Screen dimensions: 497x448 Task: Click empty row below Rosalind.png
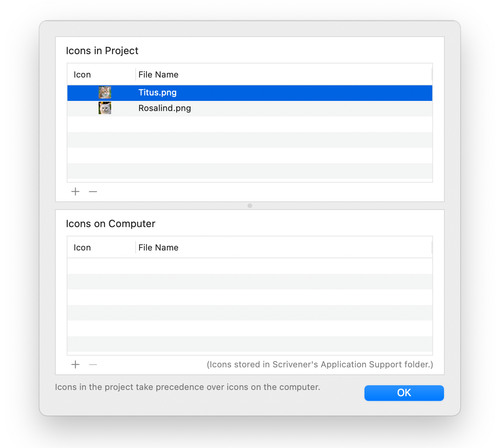(249, 124)
